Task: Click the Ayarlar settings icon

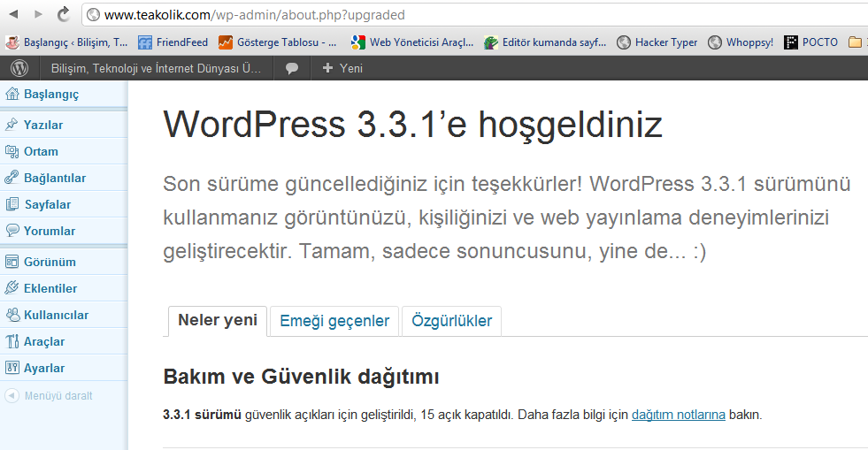Action: coord(12,367)
